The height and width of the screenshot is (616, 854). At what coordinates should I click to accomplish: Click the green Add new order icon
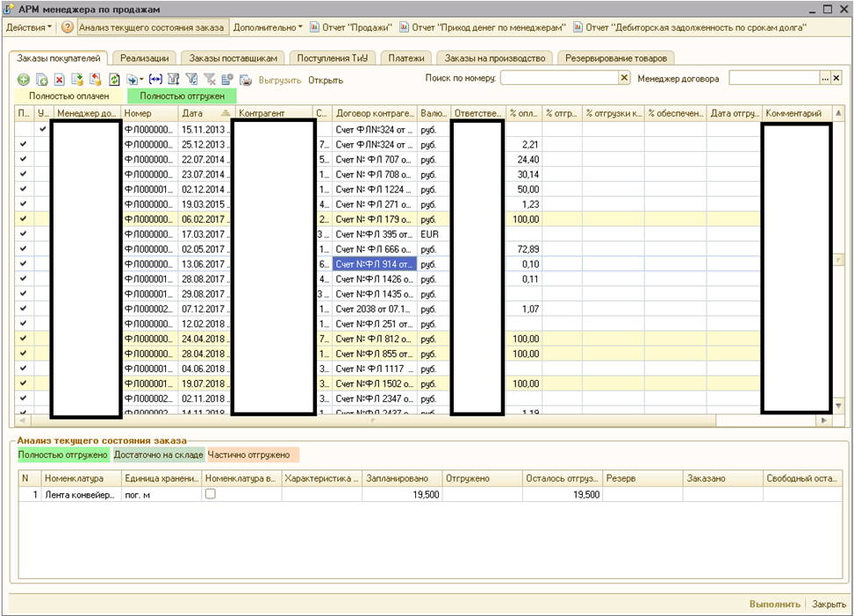[24, 80]
